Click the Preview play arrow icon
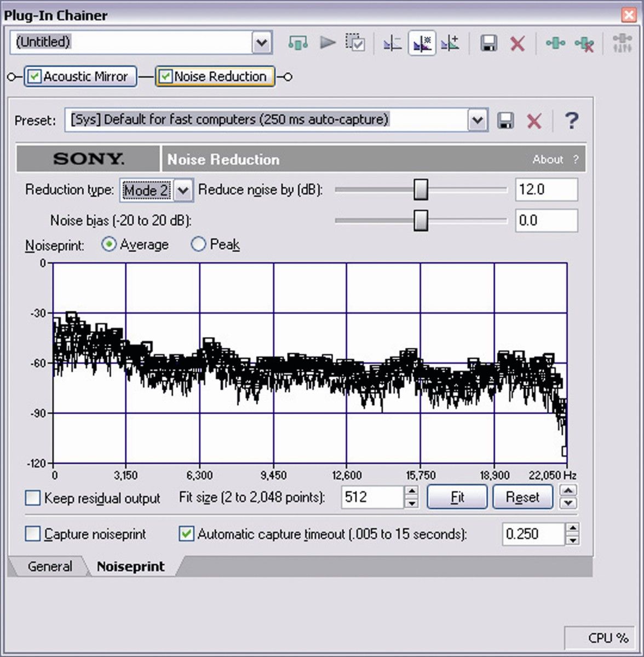Image resolution: width=644 pixels, height=657 pixels. [327, 42]
